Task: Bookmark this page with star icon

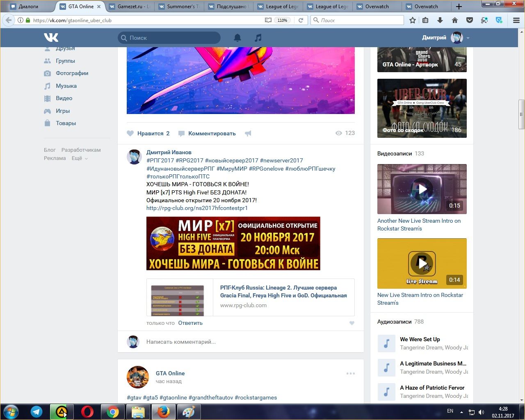Action: click(x=413, y=20)
